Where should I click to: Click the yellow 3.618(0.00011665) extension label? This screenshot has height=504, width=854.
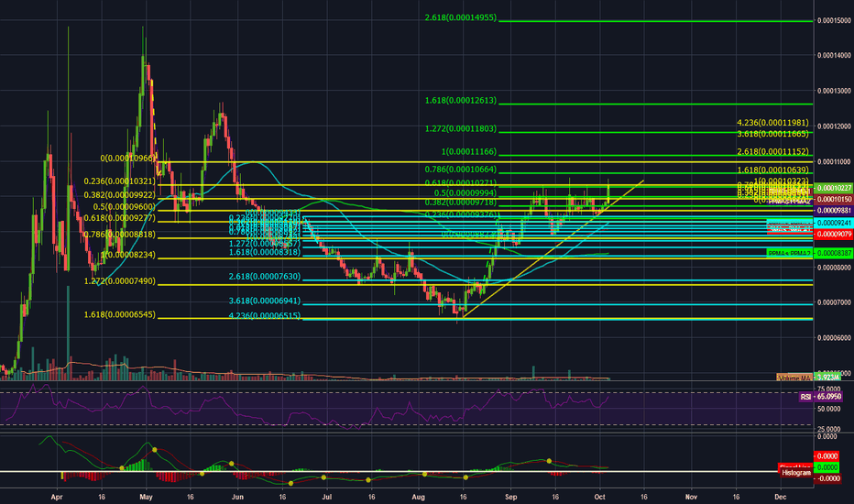click(x=772, y=134)
